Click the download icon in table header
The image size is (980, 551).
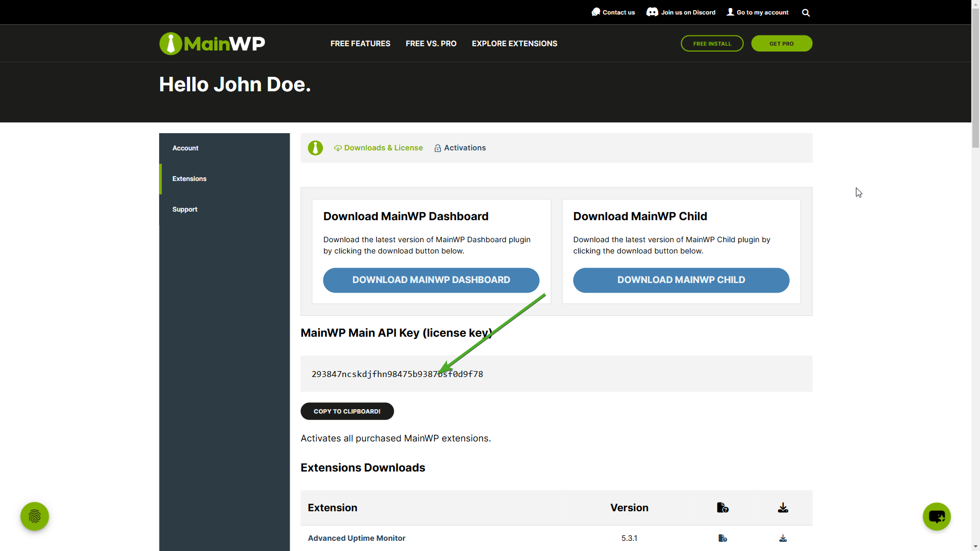[783, 508]
